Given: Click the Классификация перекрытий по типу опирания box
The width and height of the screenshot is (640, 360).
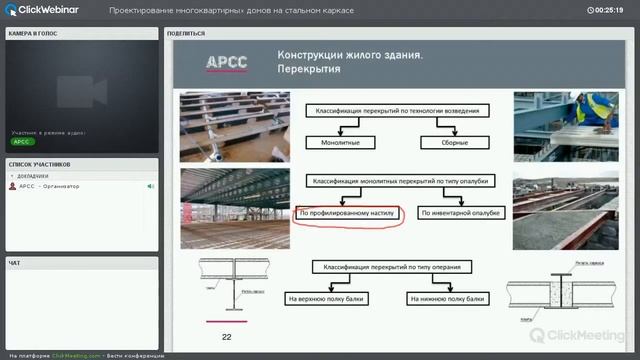Looking at the screenshot, I should click(x=392, y=267).
